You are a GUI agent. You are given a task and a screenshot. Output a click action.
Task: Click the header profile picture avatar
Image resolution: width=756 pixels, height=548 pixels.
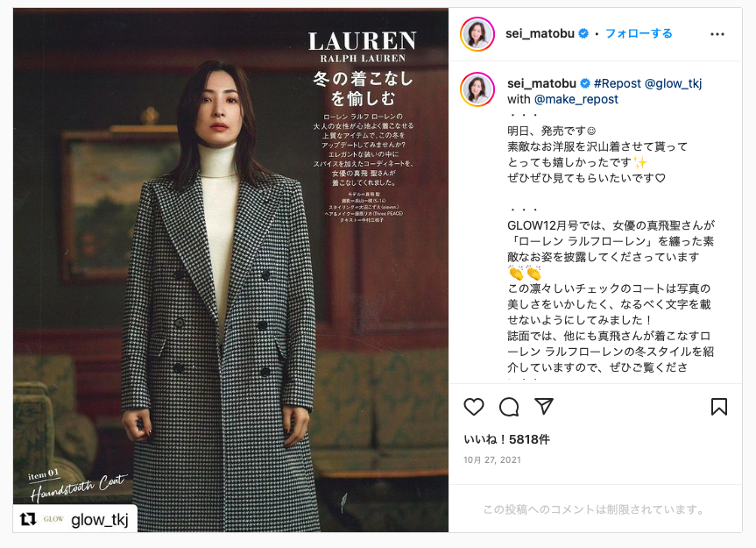(477, 34)
